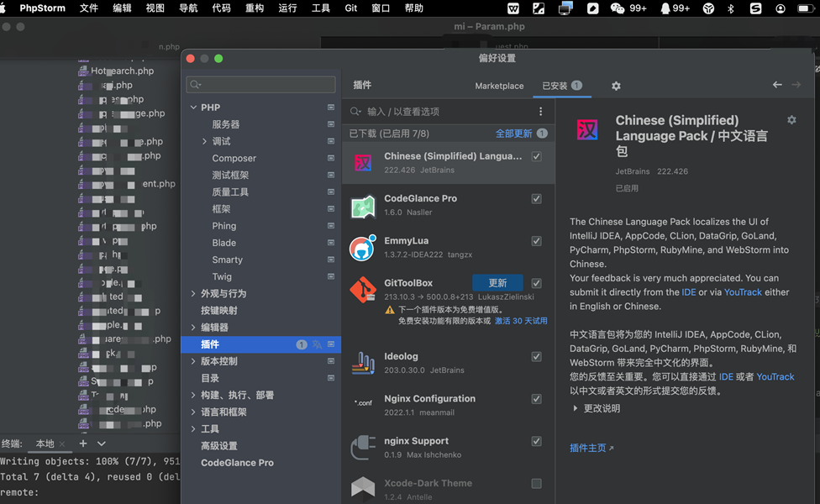This screenshot has height=504, width=820.
Task: Disable the Ideolog plugin checkbox
Action: [537, 356]
